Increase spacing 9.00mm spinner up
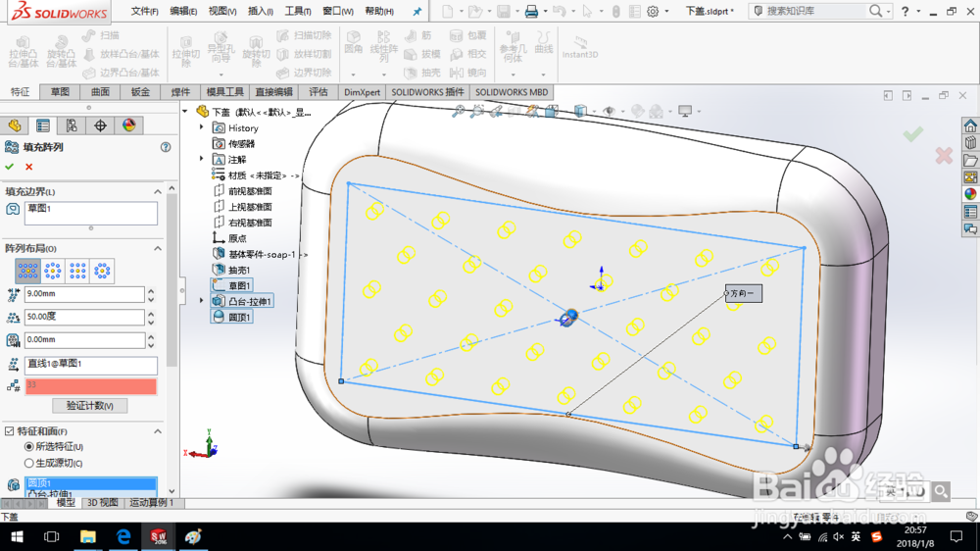The height and width of the screenshot is (551, 980). (151, 290)
